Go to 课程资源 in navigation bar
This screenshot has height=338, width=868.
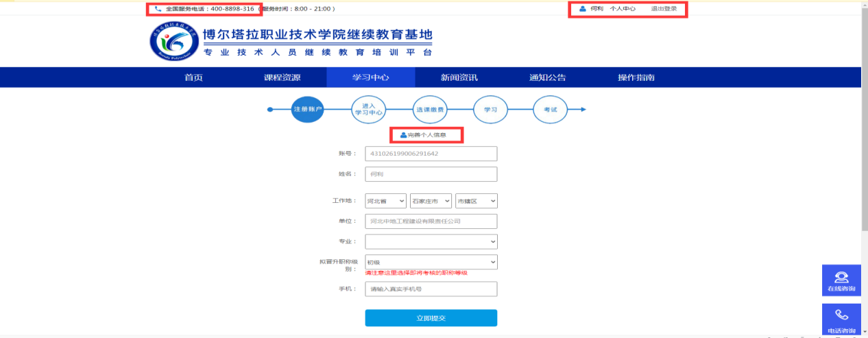pyautogui.click(x=282, y=77)
